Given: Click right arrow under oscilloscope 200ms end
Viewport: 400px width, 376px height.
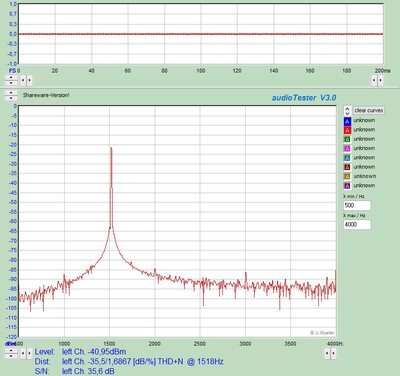Looking at the screenshot, I should pyautogui.click(x=381, y=80).
